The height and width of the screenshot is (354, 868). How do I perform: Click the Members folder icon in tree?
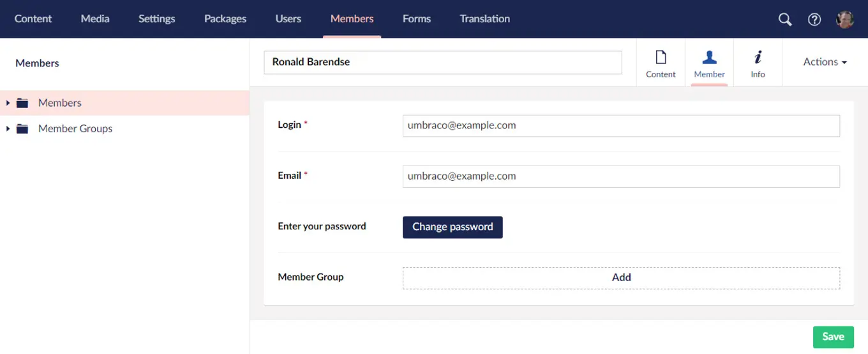pyautogui.click(x=23, y=103)
